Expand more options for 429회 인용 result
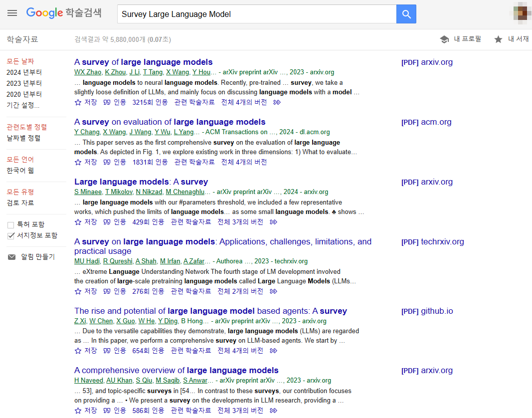 click(x=273, y=222)
